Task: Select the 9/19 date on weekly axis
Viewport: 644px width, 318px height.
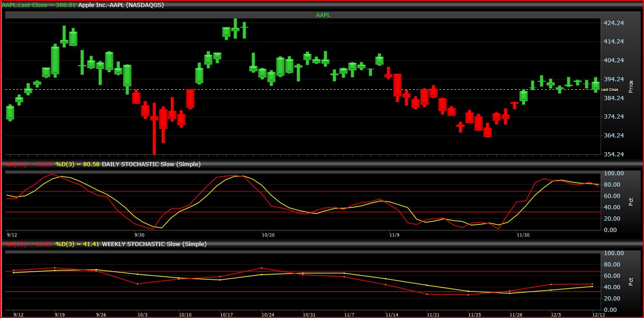Action: pyautogui.click(x=60, y=314)
